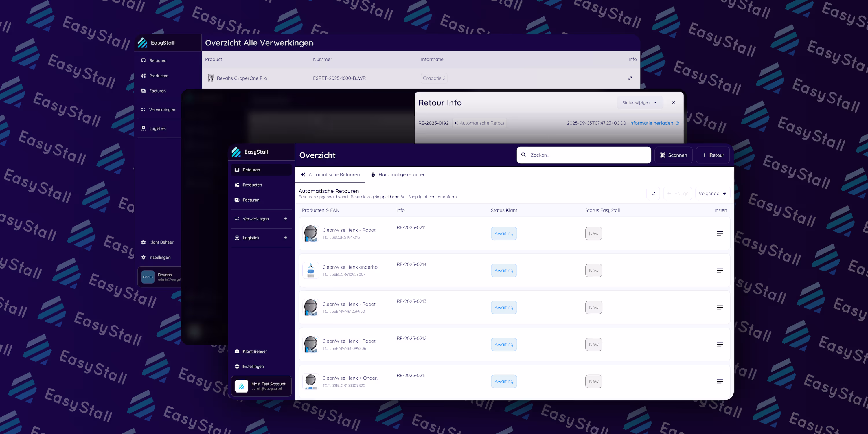Open Instellingen gear in front sidebar

click(x=237, y=366)
